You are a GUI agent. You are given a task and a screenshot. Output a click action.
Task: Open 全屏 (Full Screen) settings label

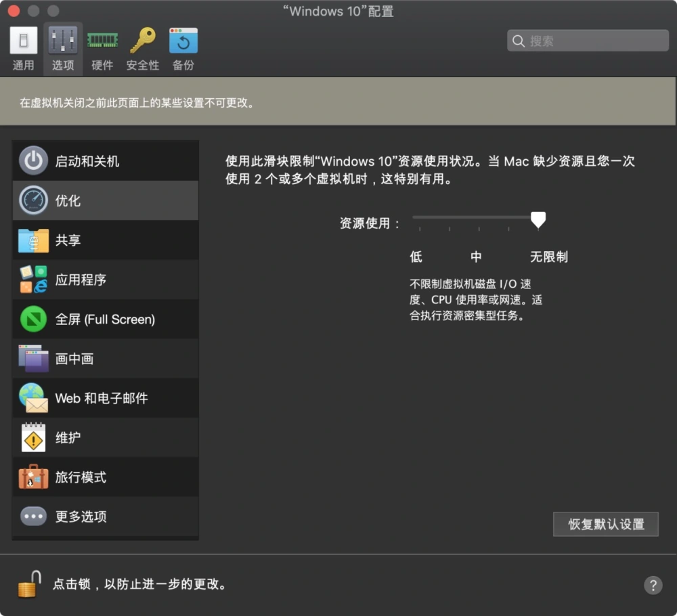pos(105,320)
